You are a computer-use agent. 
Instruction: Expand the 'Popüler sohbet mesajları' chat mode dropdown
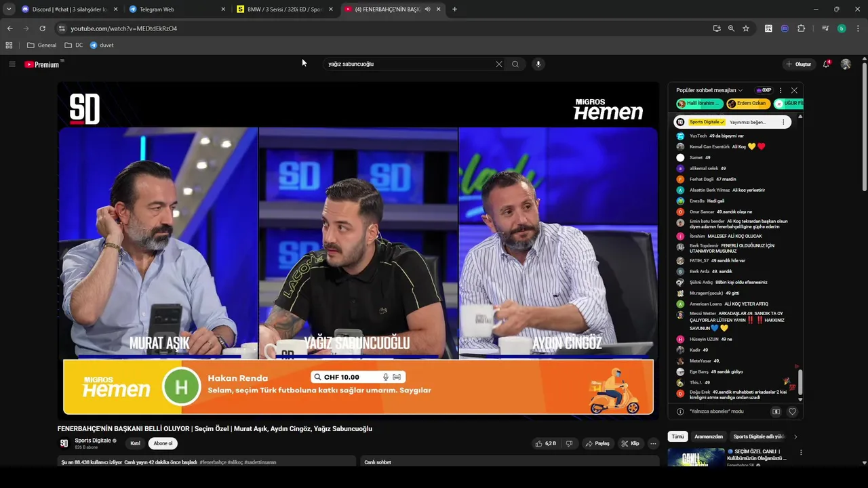click(709, 90)
